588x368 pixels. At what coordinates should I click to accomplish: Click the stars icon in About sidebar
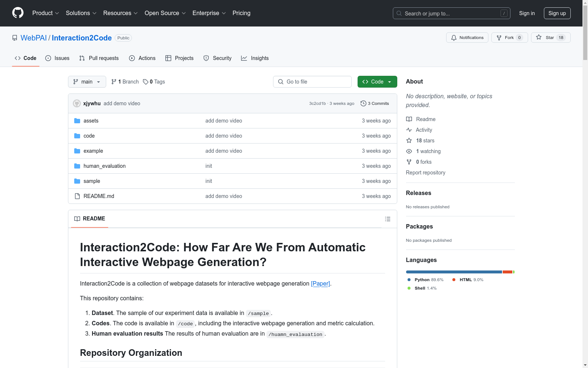409,141
